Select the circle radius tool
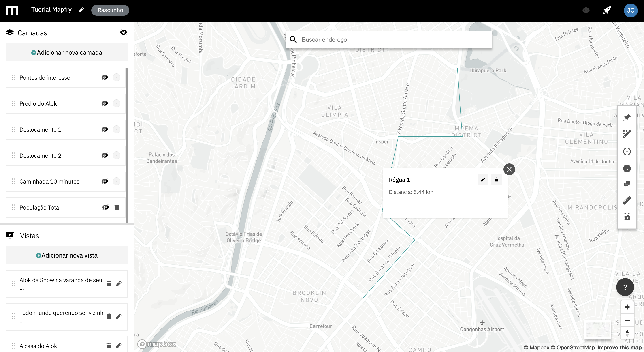 pos(627,151)
